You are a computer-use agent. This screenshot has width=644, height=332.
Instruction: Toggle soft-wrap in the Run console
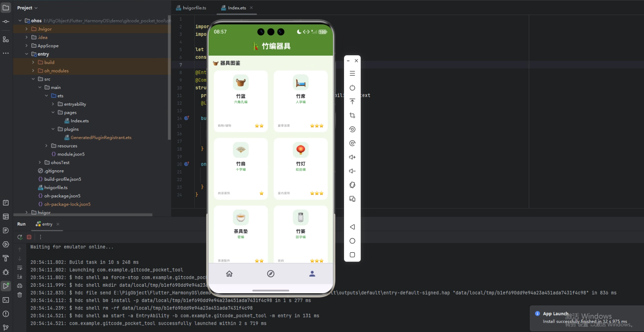point(20,267)
